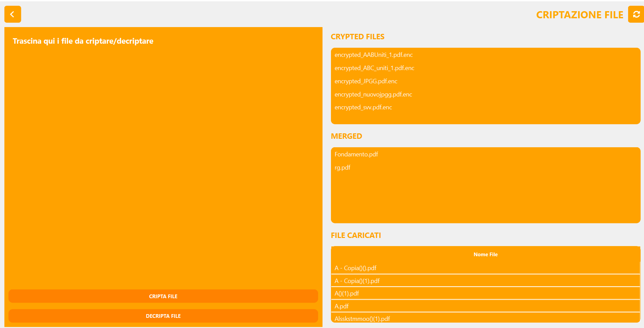
Task: Click the MERGED section heading
Action: pos(346,136)
